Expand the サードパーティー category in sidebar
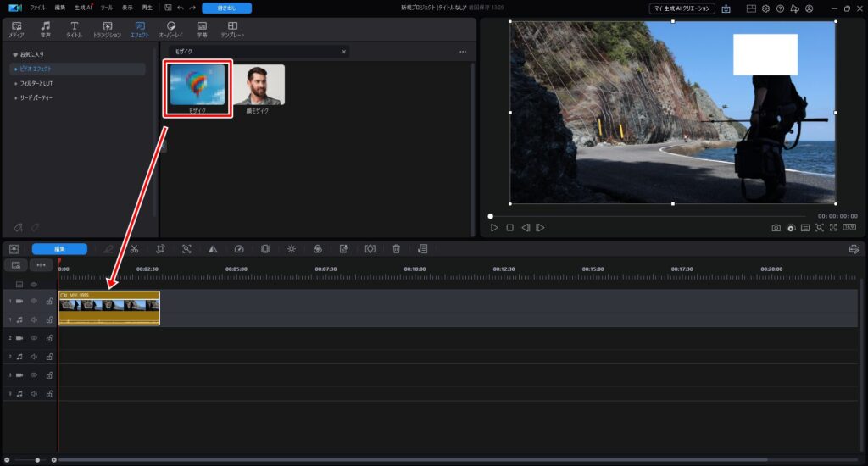 click(36, 97)
